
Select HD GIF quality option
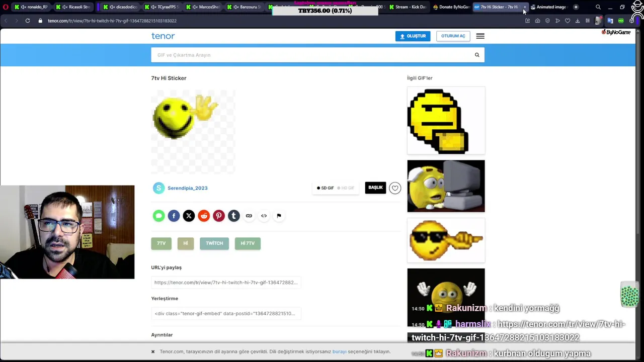346,188
